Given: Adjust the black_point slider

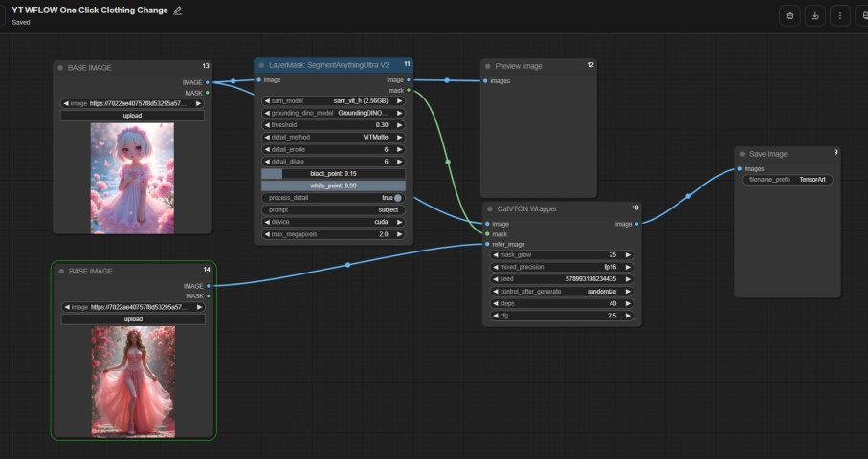Looking at the screenshot, I should pyautogui.click(x=333, y=174).
